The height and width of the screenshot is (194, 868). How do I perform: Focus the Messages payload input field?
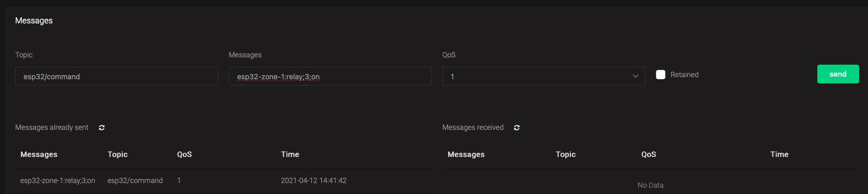(330, 76)
